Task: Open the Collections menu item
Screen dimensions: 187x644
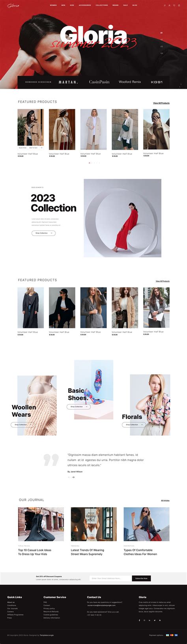Action: 102,6
